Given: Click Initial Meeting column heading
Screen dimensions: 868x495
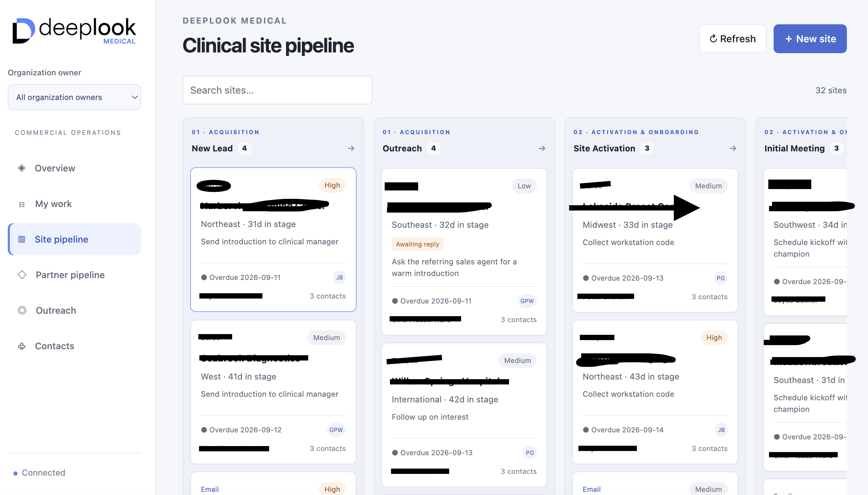Looking at the screenshot, I should click(794, 149).
